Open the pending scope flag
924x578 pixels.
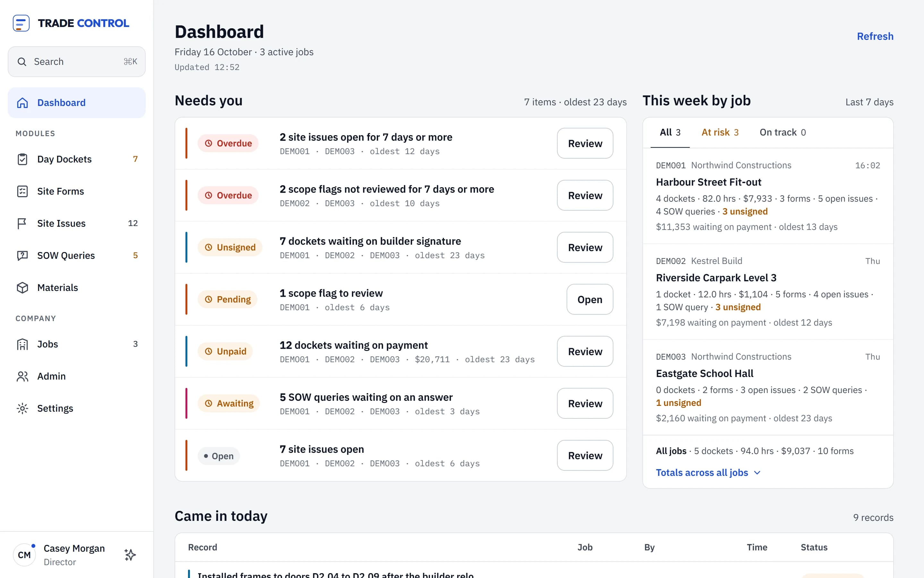589,299
